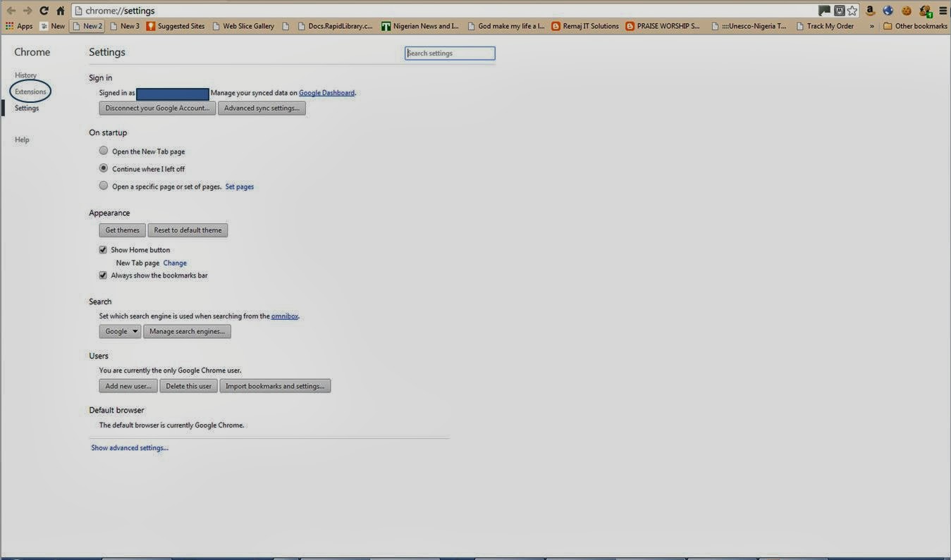Toggle Show Home button checkbox
951x560 pixels.
tap(103, 249)
